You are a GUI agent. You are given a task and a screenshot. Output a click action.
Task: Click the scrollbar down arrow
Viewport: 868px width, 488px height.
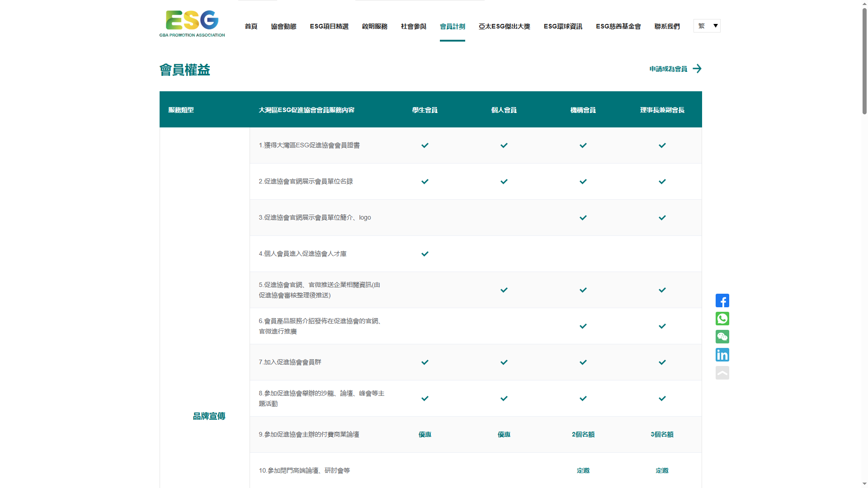click(864, 484)
